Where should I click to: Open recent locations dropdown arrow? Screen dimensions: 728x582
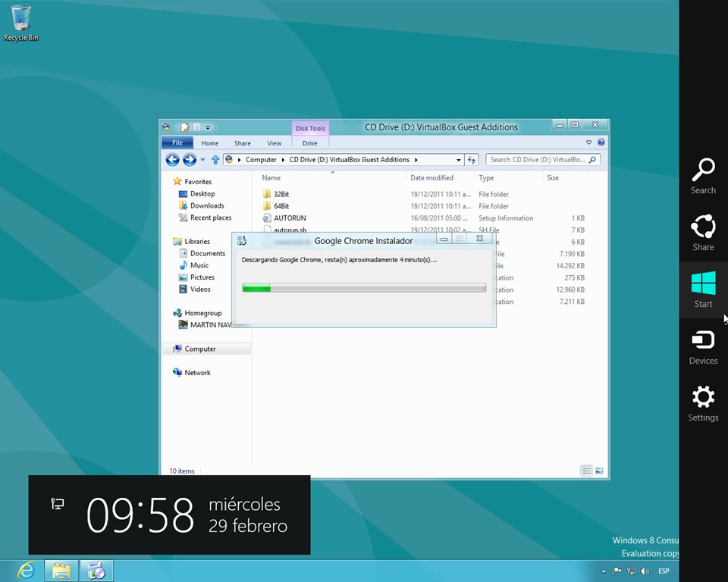(203, 160)
